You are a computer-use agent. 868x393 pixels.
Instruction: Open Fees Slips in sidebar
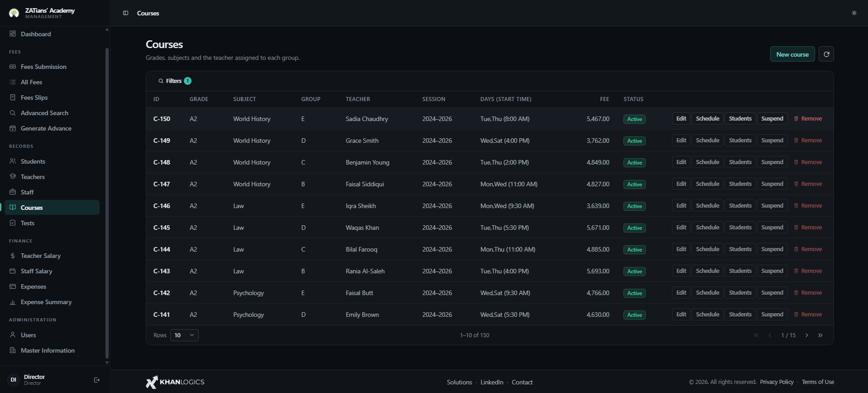(x=52, y=97)
